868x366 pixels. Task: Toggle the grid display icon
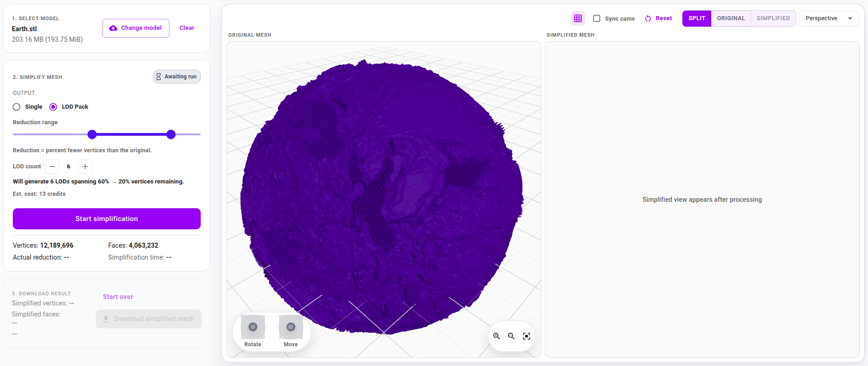pyautogui.click(x=577, y=18)
